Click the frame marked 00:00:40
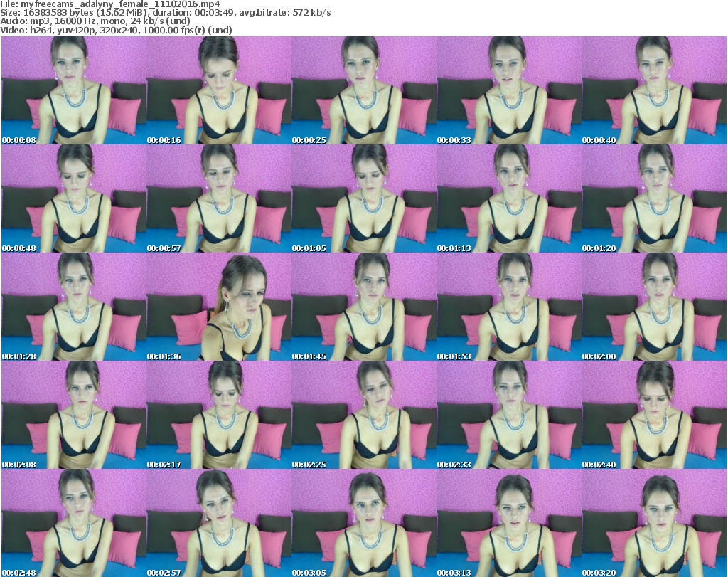This screenshot has width=728, height=577. click(654, 91)
